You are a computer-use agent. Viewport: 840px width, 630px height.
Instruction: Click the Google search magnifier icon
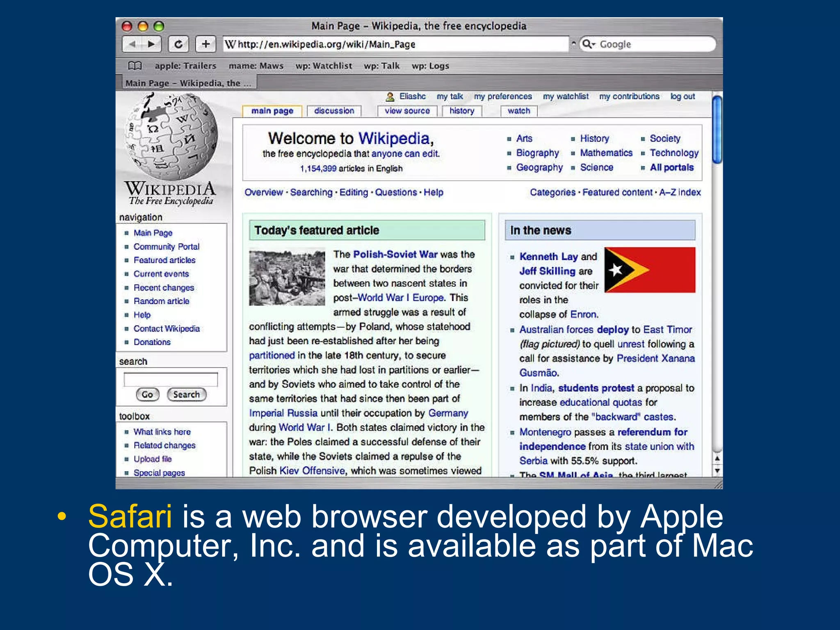pos(588,44)
